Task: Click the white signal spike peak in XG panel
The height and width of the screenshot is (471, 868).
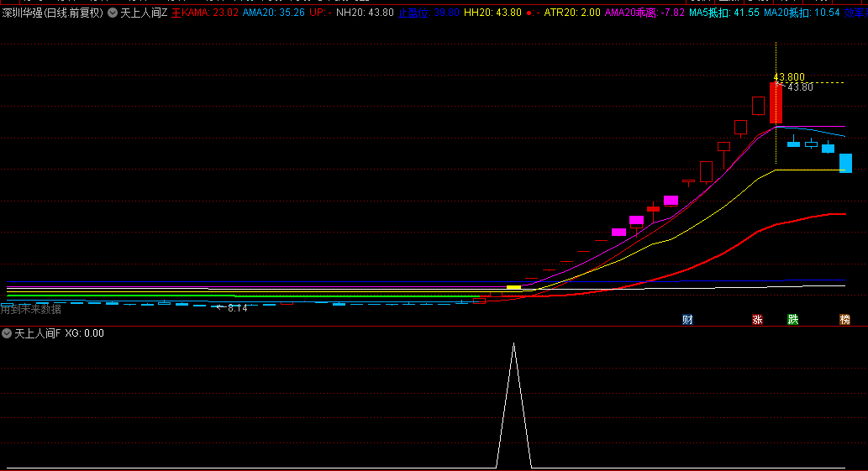Action: coord(514,344)
